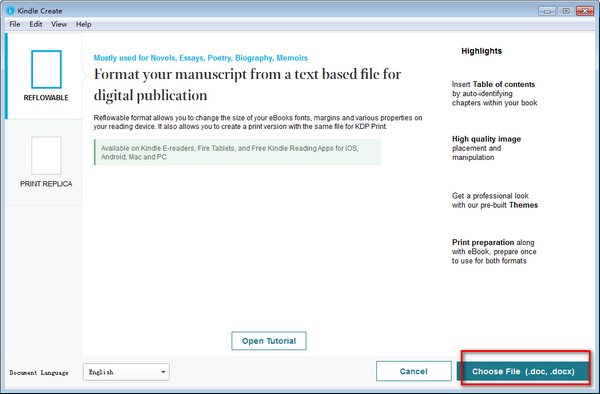Open the View menu
This screenshot has width=600, height=394.
click(x=59, y=24)
